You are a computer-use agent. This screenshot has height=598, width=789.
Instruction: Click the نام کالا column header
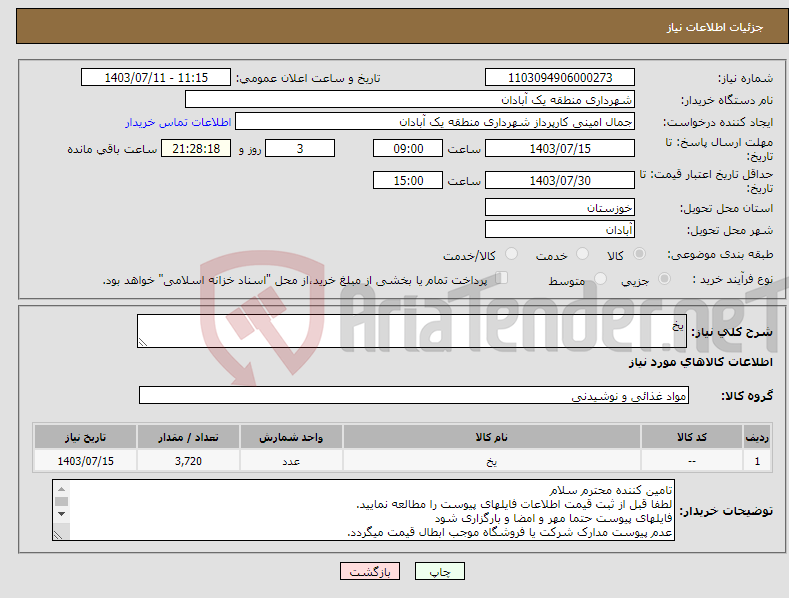click(x=492, y=437)
